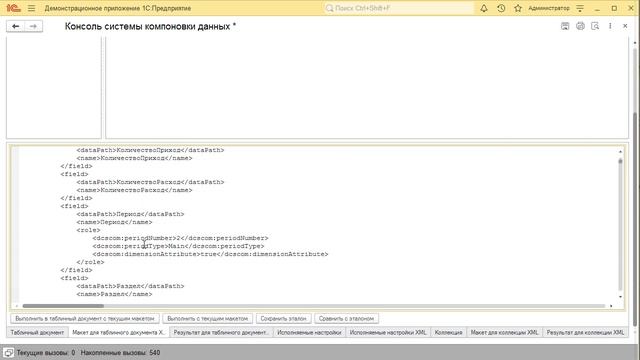The image size is (640, 360).
Task: Click Сравнить с эталоном button
Action: pyautogui.click(x=346, y=318)
